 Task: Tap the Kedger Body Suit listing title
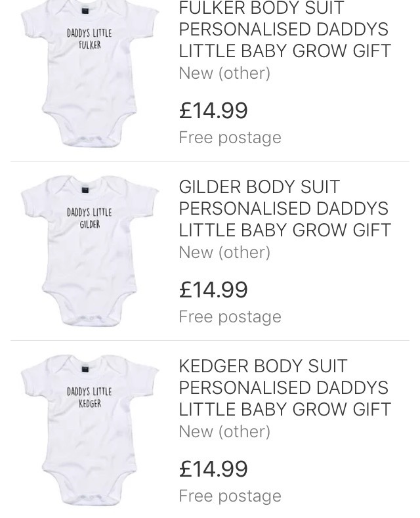(284, 387)
